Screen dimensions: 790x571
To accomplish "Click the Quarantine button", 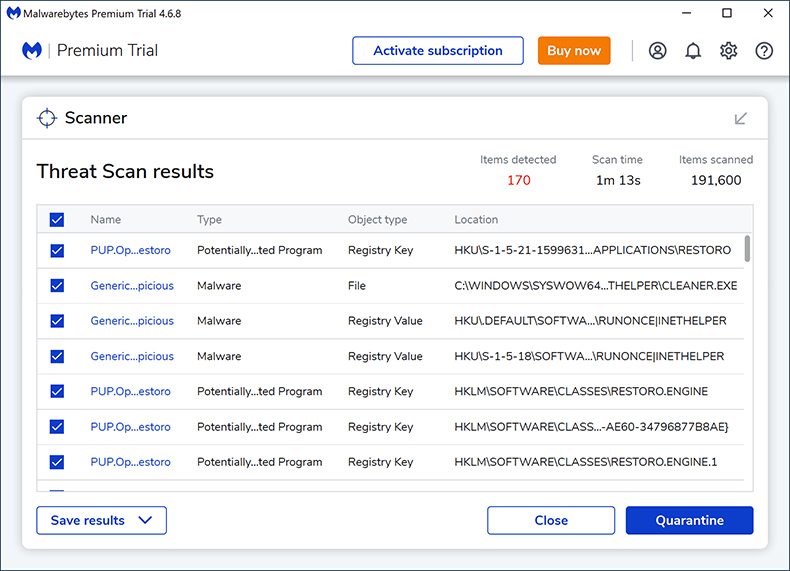I will (689, 520).
